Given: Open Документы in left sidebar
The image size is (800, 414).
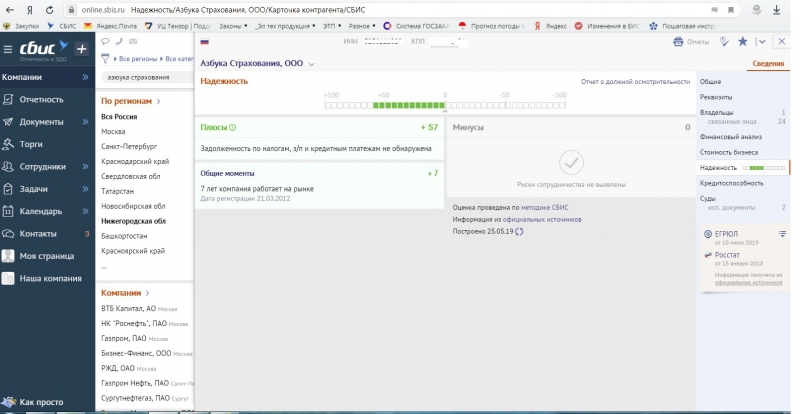Looking at the screenshot, I should coord(41,122).
